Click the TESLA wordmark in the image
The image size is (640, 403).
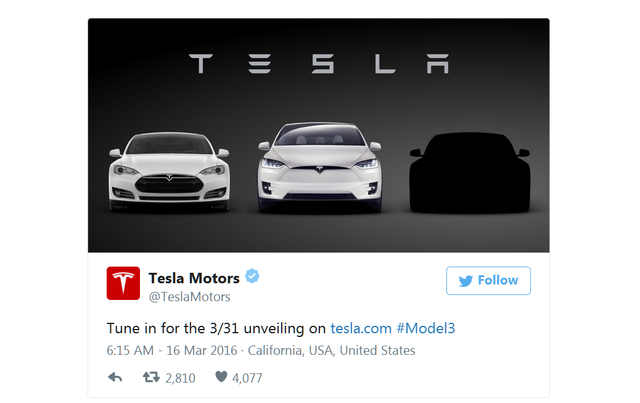coord(319,65)
